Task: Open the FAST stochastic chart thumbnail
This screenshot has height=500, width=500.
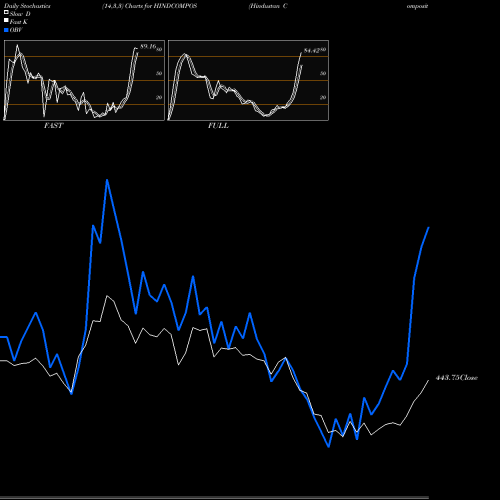Action: [x=84, y=80]
